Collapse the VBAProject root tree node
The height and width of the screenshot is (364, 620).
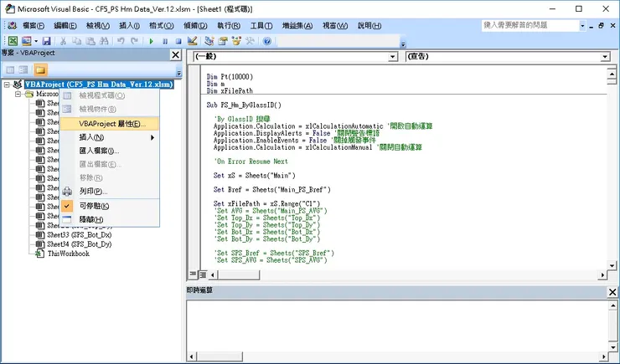pyautogui.click(x=8, y=85)
